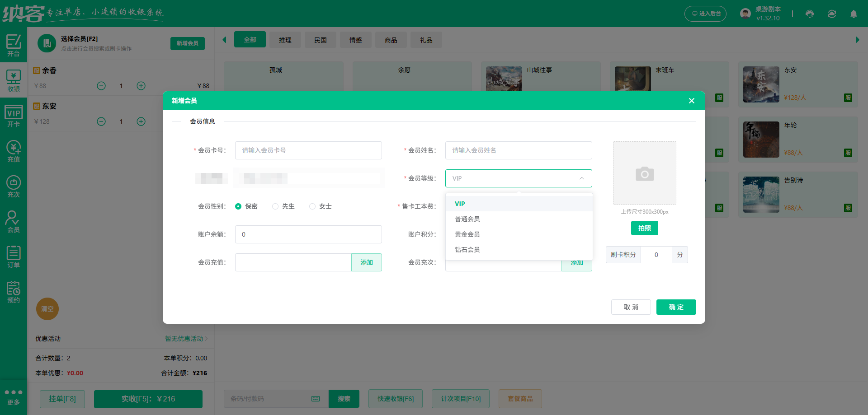Click the left arrow to scroll categories

tap(225, 40)
